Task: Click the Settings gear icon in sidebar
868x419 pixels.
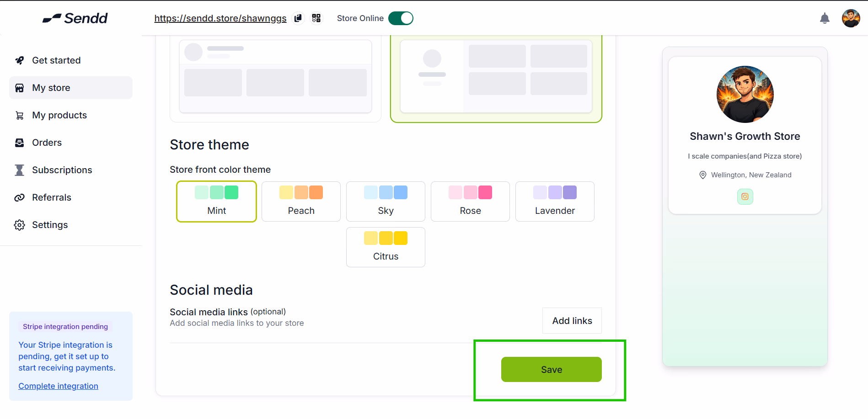Action: click(x=20, y=225)
